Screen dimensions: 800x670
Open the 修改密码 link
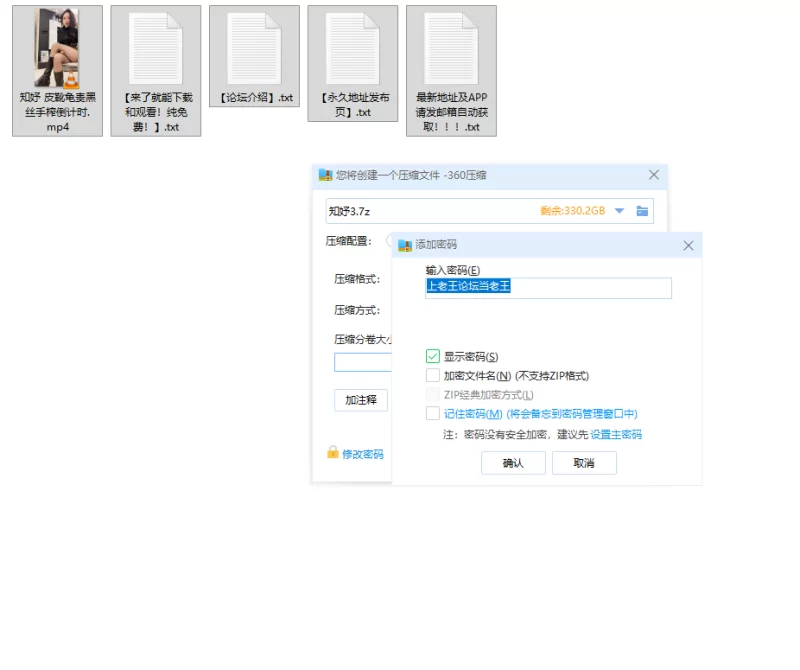[x=363, y=454]
